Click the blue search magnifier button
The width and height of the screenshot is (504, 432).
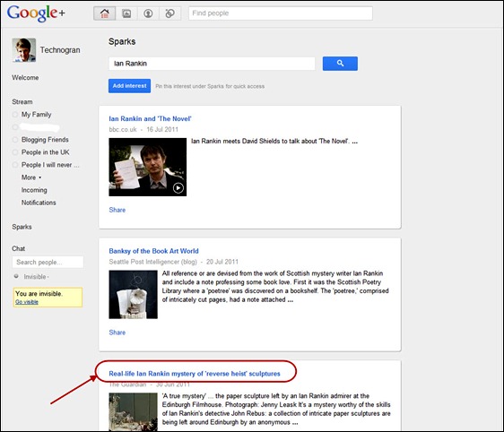pyautogui.click(x=340, y=64)
